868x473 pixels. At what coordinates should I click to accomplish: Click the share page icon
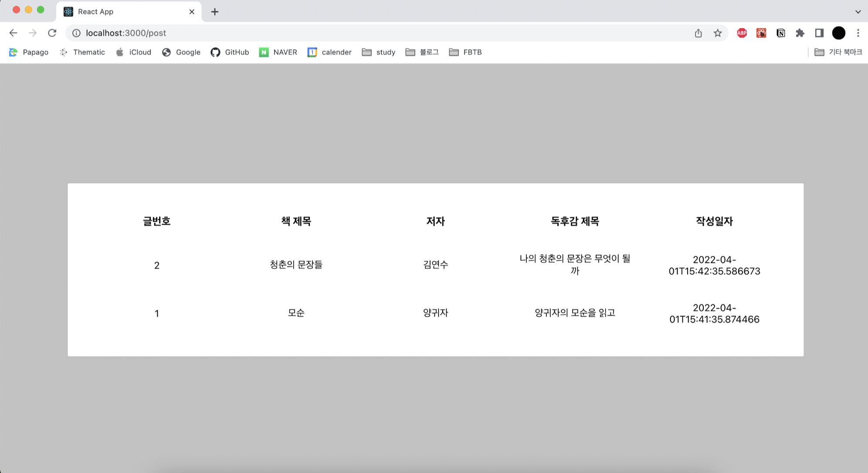pyautogui.click(x=698, y=33)
